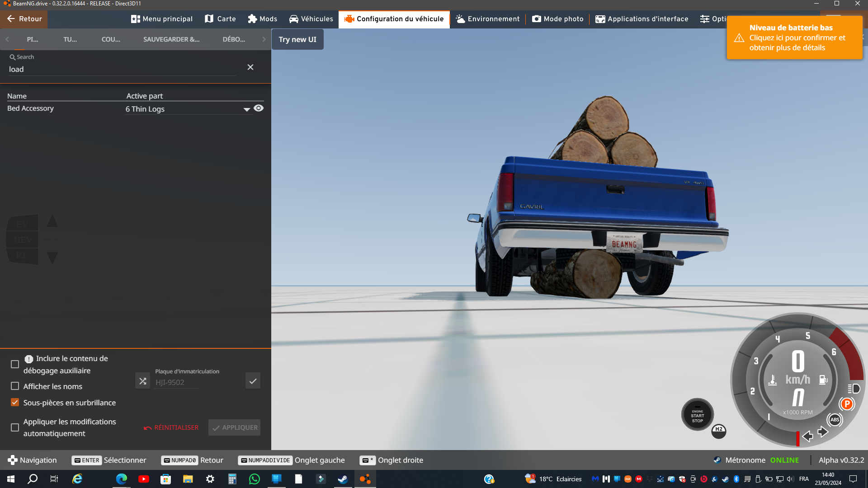Switch to the TU... tuning tab
Screen dimensions: 868x488
coord(70,39)
